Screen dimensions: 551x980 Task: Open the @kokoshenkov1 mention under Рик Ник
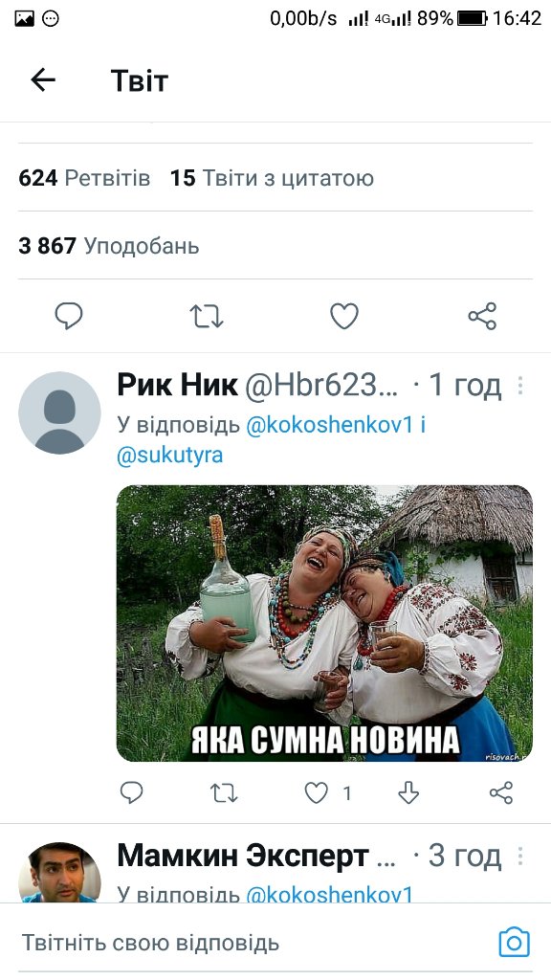[330, 425]
